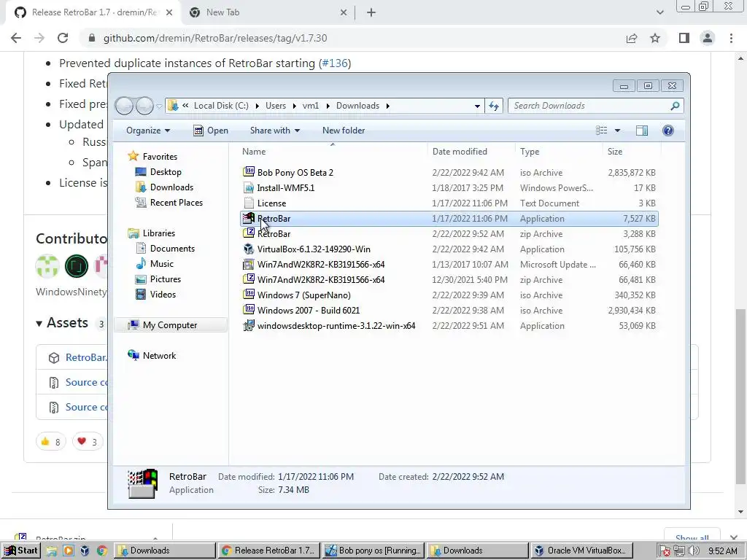This screenshot has height=560, width=747.
Task: Sort files by Type column
Action: tap(559, 152)
